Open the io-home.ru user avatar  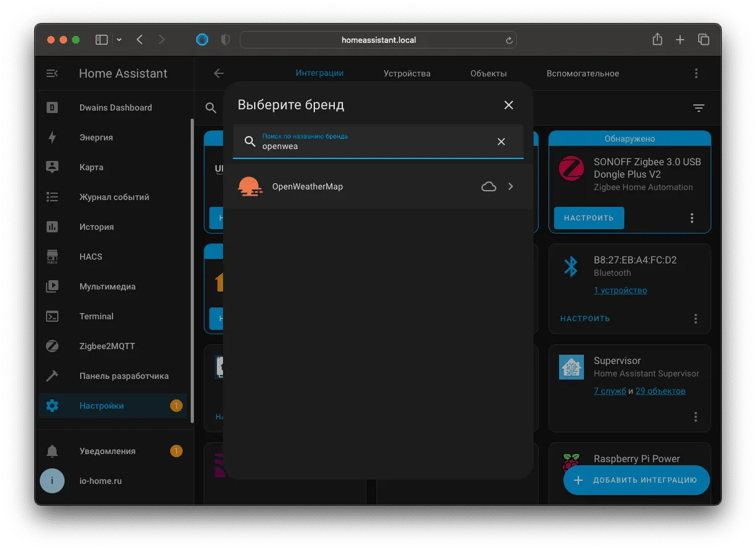pos(52,481)
